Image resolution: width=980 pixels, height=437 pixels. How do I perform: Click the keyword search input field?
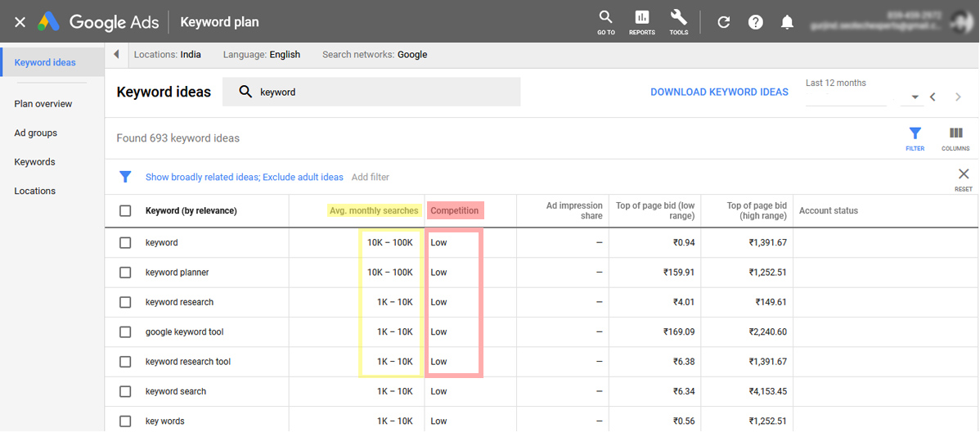371,92
